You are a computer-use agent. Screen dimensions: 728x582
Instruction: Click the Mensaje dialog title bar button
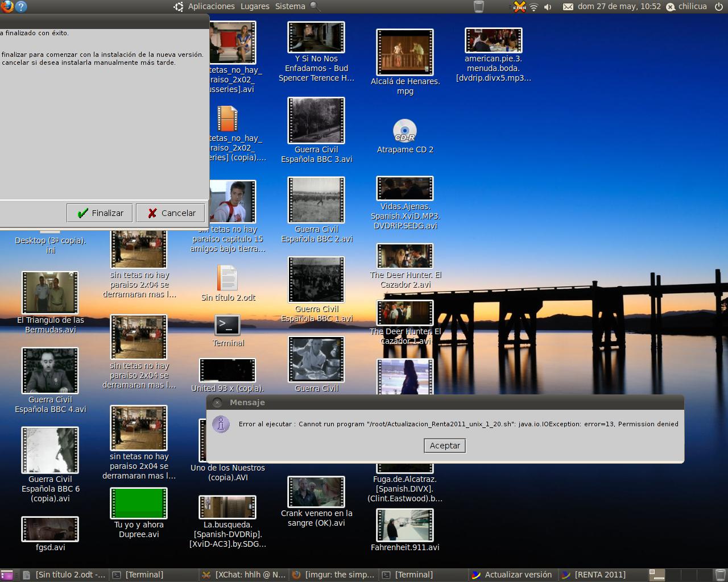[217, 402]
